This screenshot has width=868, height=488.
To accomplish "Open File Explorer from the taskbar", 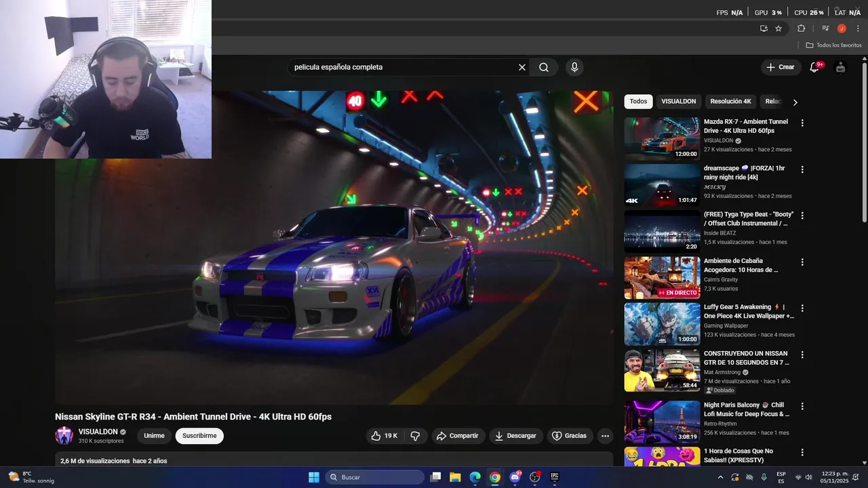I will pyautogui.click(x=456, y=477).
